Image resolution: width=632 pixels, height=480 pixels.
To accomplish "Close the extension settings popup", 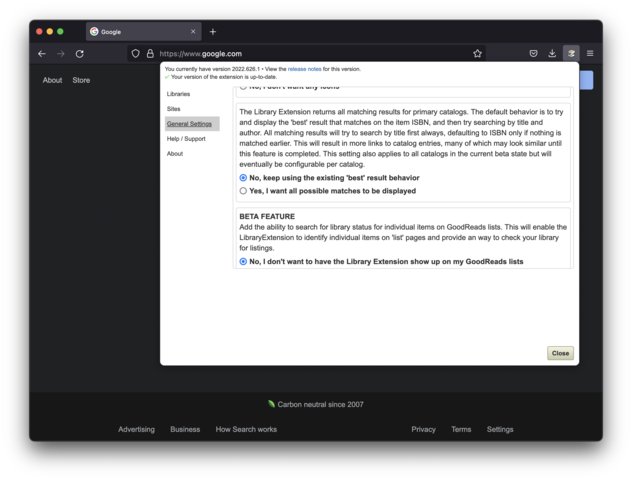I will [x=560, y=353].
